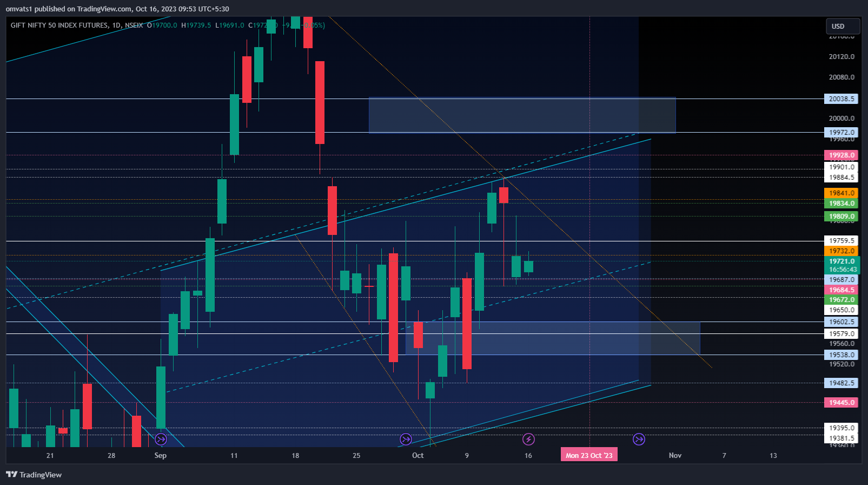The height and width of the screenshot is (485, 868).
Task: Click the 20080.0 axis value
Action: click(842, 77)
